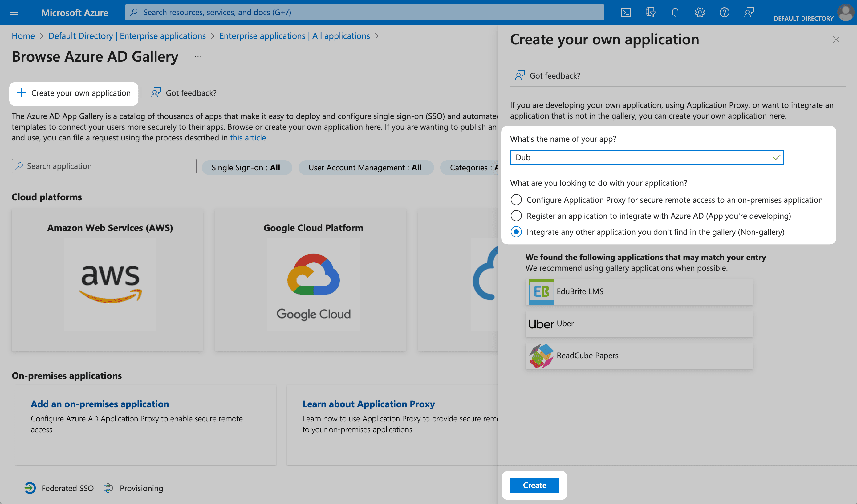Select Integrate any other non-gallery application
This screenshot has height=504, width=857.
[x=516, y=232]
